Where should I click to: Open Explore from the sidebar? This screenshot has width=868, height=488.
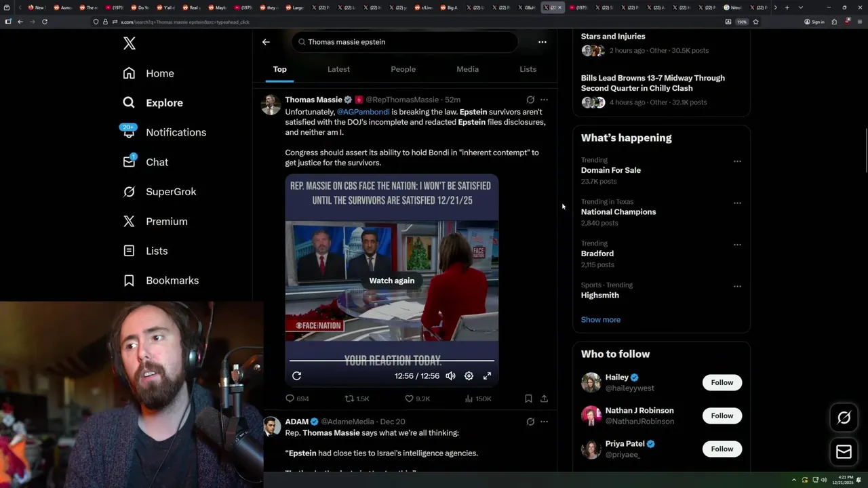click(153, 102)
